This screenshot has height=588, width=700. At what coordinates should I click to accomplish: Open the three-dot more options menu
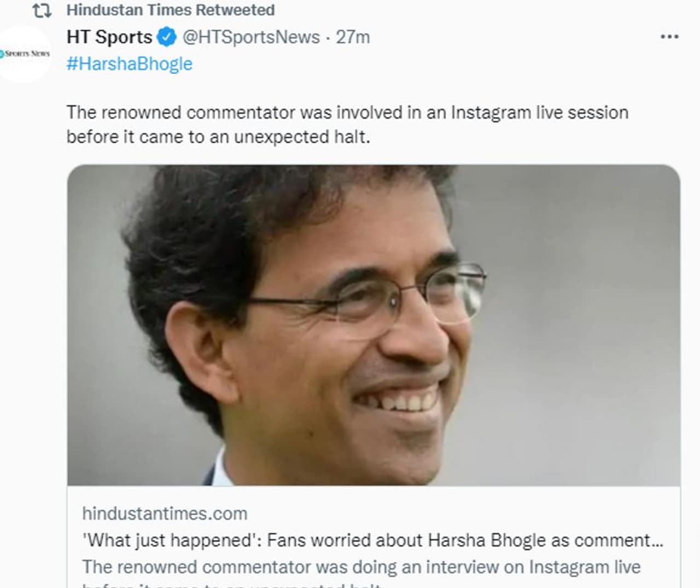click(669, 37)
